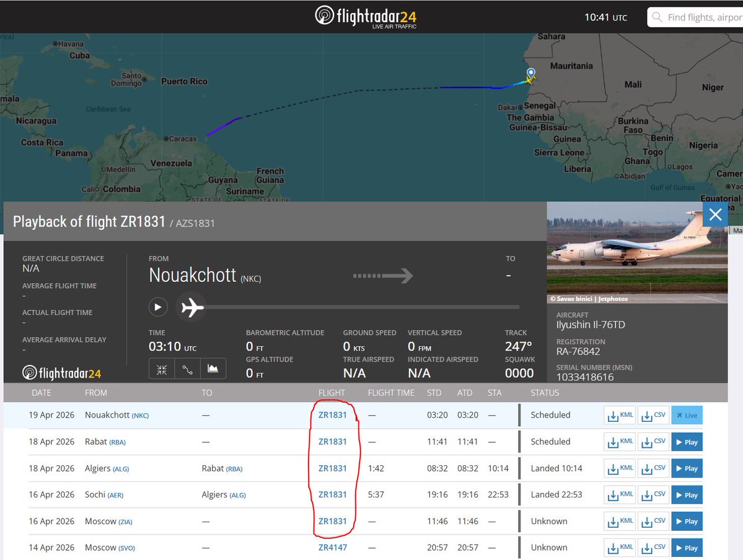Click the airplane marker on the playback timeline
The height and width of the screenshot is (560, 743).
click(191, 307)
